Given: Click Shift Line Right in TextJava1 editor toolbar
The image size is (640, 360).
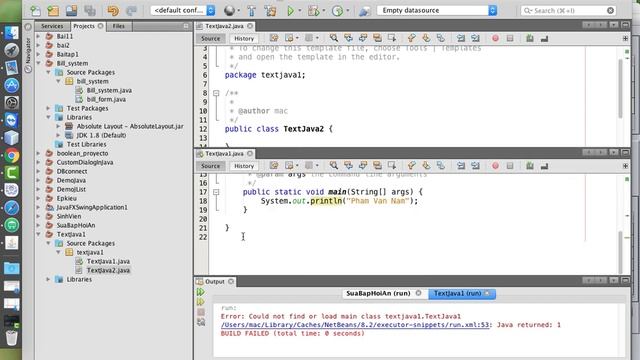Looking at the screenshot, I should (x=476, y=166).
